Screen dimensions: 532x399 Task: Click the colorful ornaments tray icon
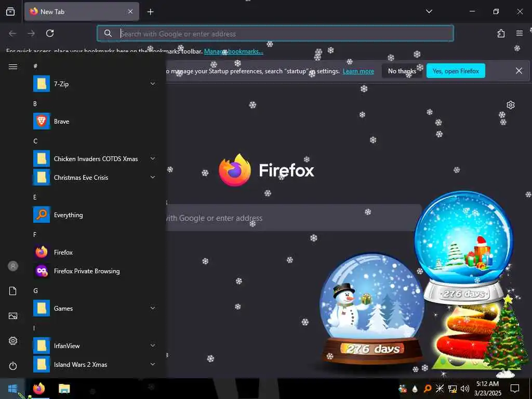tap(403, 389)
